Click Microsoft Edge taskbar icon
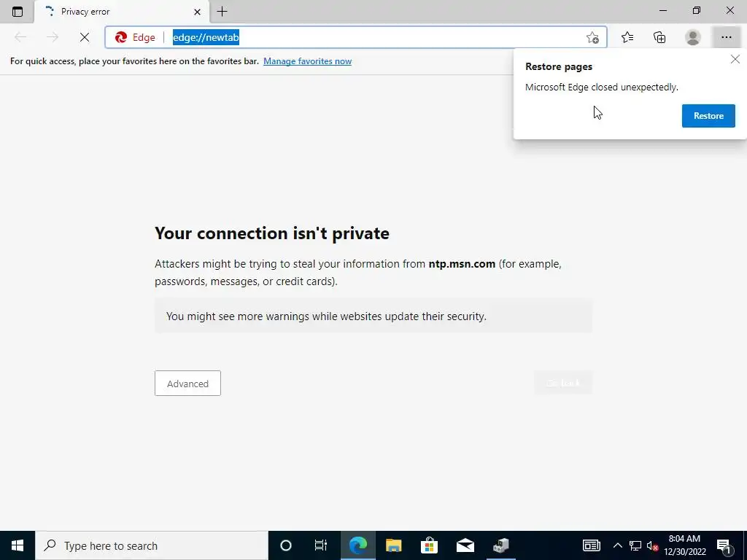 coord(357,545)
